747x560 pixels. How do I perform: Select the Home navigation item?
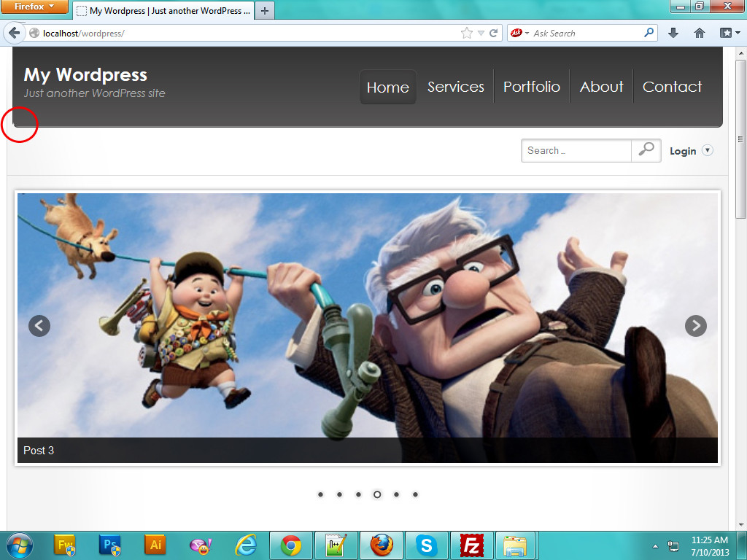coord(388,87)
